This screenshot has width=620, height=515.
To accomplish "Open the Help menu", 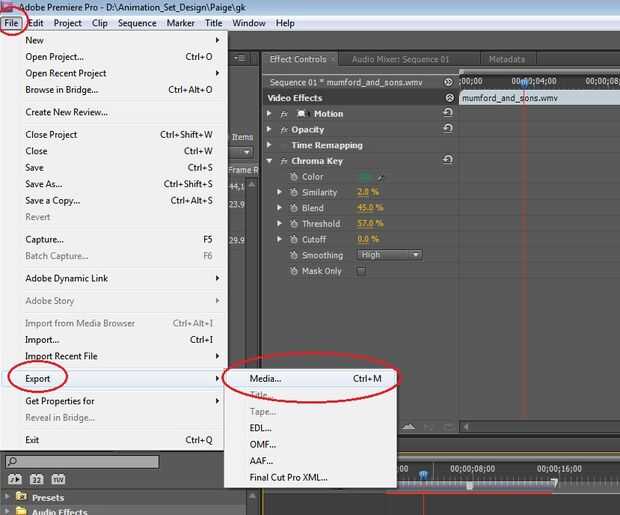I will point(285,23).
